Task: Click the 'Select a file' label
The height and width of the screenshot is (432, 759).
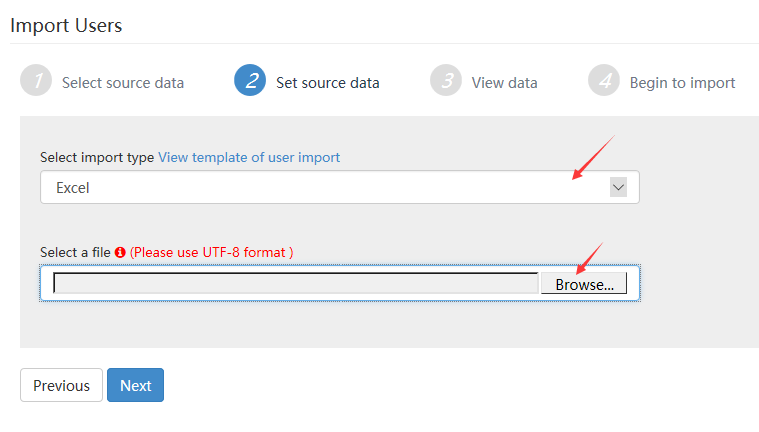Action: coord(75,252)
